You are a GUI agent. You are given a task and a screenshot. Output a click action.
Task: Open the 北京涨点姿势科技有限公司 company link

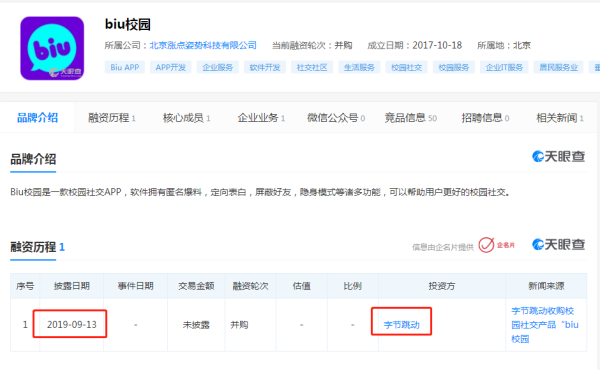(x=203, y=46)
